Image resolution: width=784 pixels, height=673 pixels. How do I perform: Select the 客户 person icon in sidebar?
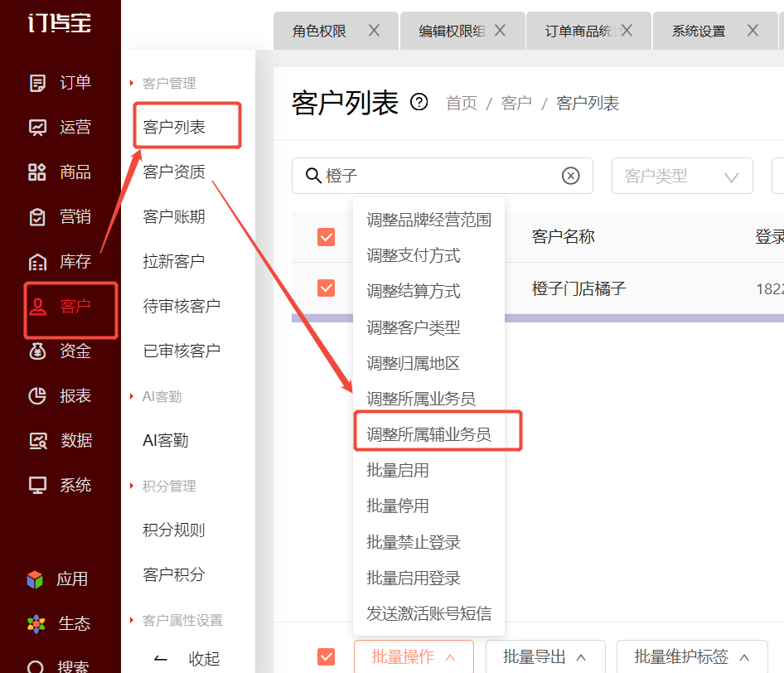pos(37,306)
